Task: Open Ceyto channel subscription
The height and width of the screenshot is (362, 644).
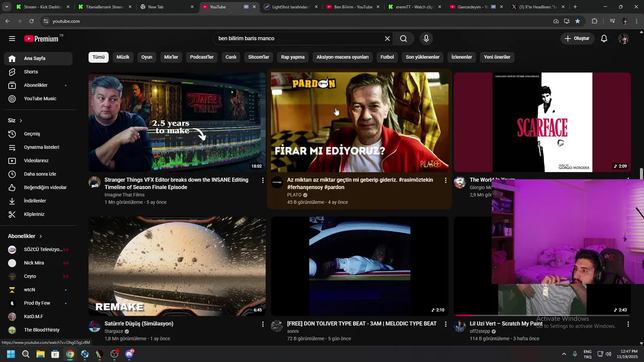Action: [38, 277]
